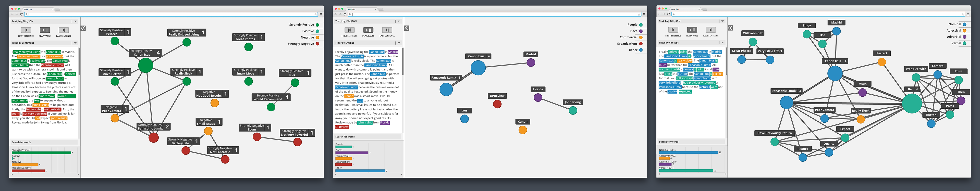Open Filter by Sentiment dropdown
The image size is (980, 191).
[75, 43]
